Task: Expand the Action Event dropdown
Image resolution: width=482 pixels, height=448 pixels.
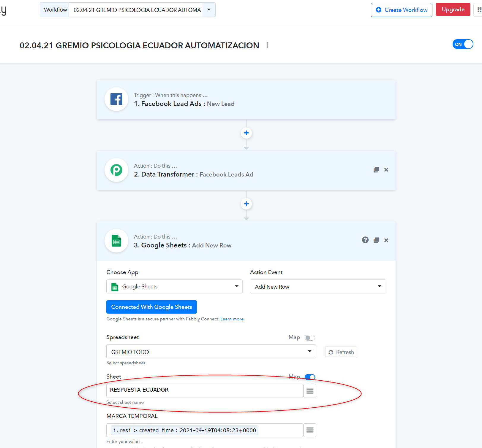Action: click(318, 287)
